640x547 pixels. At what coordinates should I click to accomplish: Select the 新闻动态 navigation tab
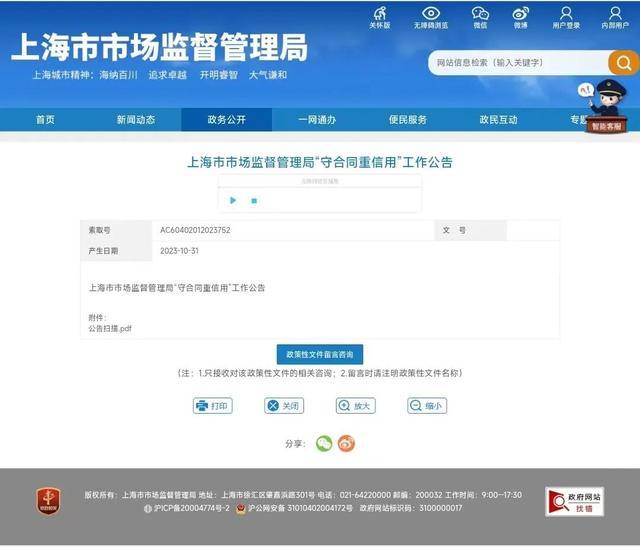click(x=136, y=120)
